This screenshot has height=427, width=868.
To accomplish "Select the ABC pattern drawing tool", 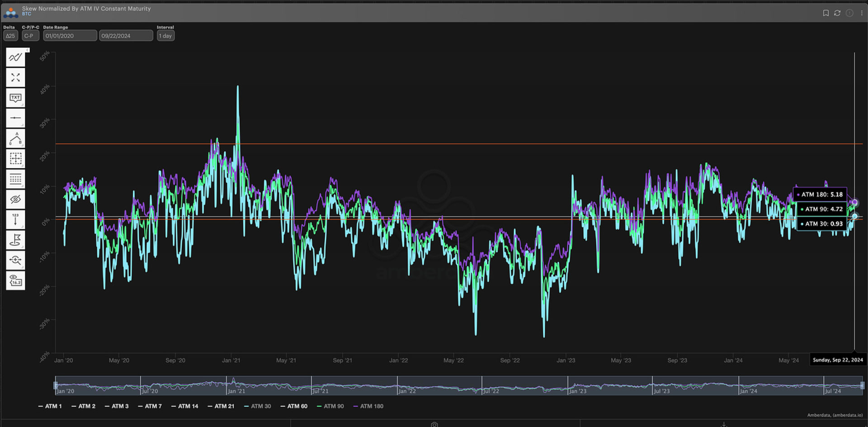I will tap(15, 138).
